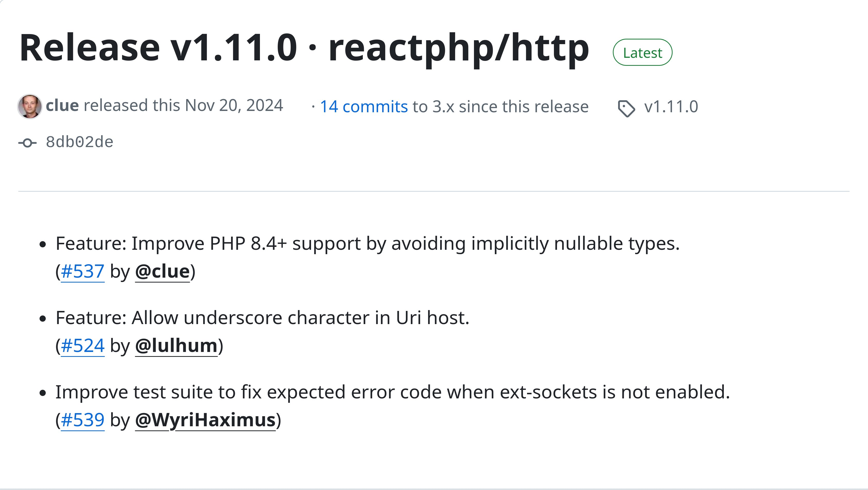The width and height of the screenshot is (868, 490).
Task: Click the Nov 20, 2024 release date
Action: [x=234, y=106]
